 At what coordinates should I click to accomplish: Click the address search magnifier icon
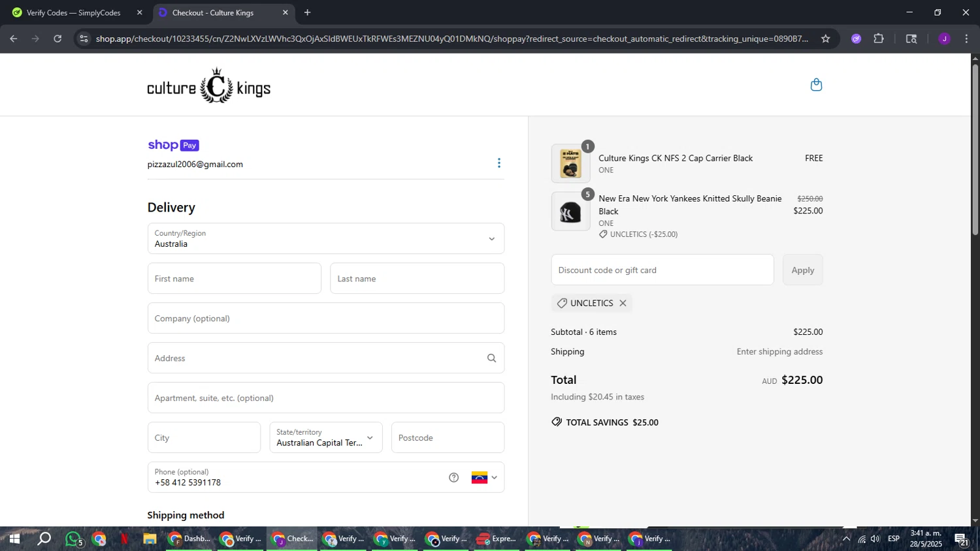pyautogui.click(x=491, y=358)
